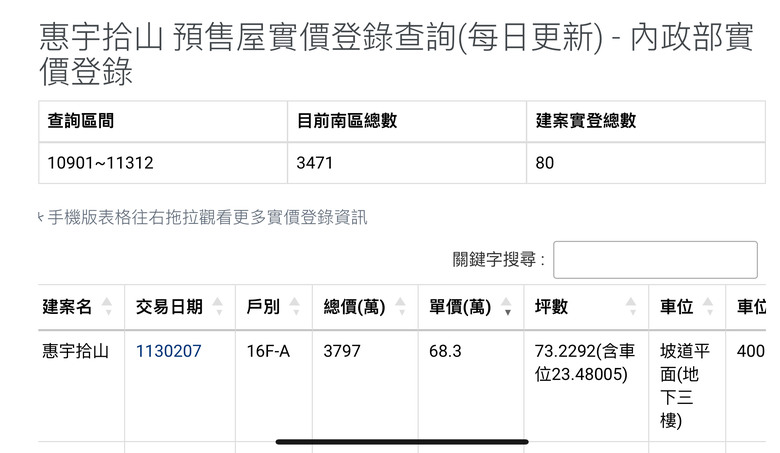Viewport: 780px width, 453px height.
Task: Sort table by 交易日期 column
Action: (x=180, y=307)
